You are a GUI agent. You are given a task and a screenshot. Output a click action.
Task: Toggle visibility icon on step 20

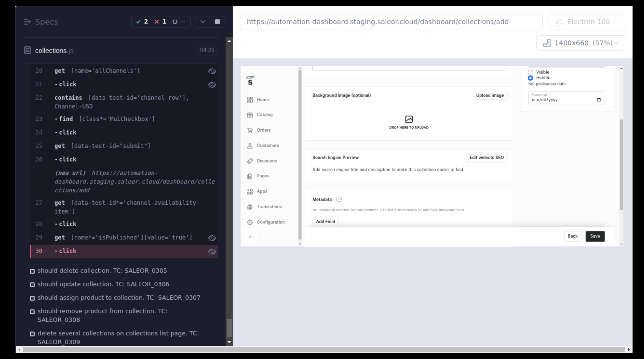click(212, 71)
